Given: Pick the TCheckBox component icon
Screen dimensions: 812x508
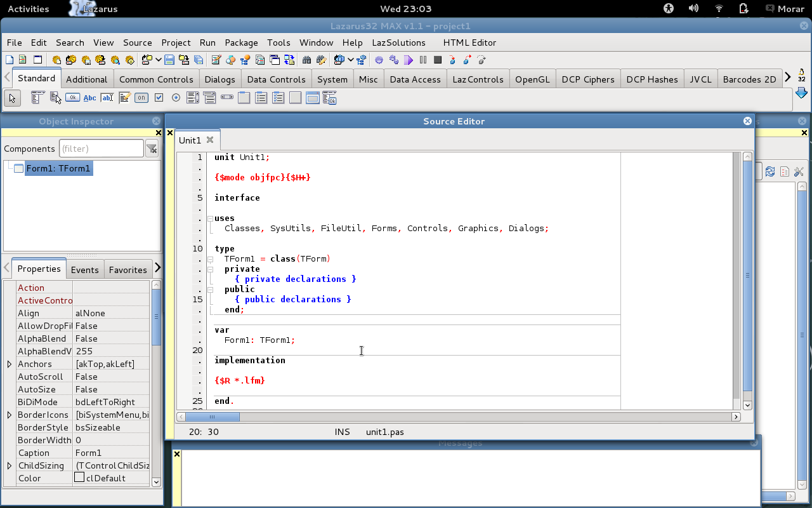Looking at the screenshot, I should (159, 98).
